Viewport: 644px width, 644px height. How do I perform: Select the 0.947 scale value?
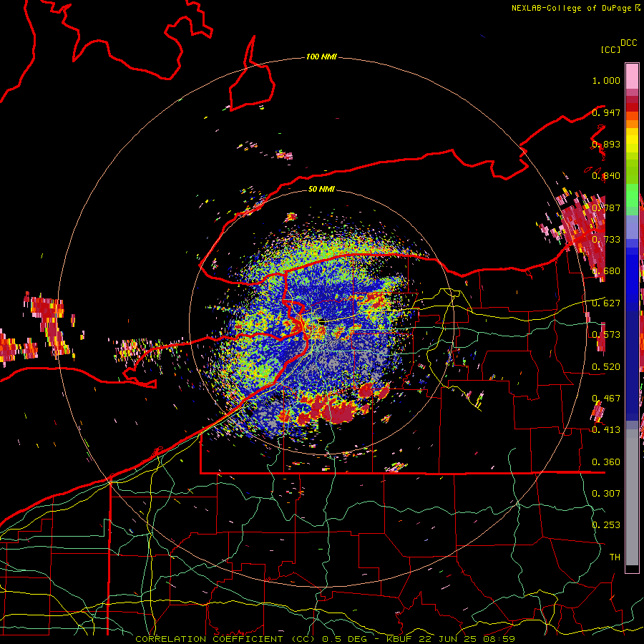[x=606, y=112]
